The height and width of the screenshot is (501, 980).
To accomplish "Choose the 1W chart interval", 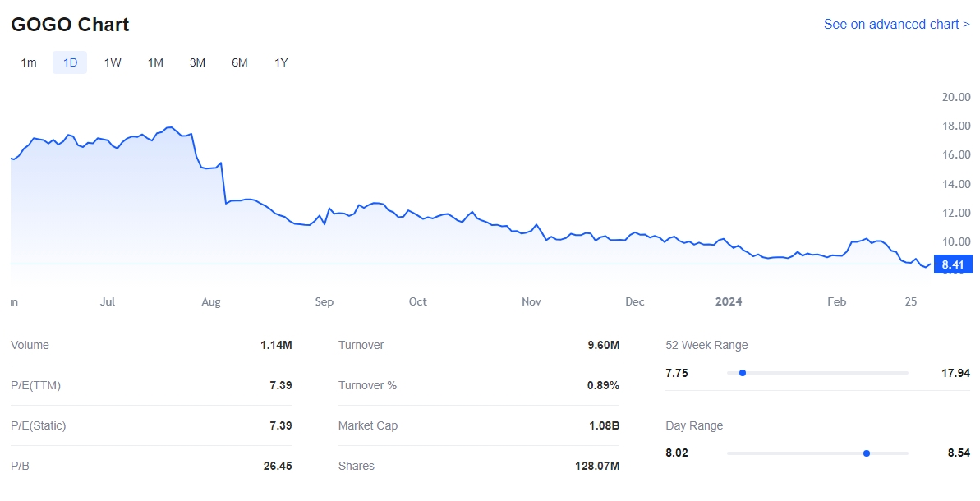I will (113, 62).
